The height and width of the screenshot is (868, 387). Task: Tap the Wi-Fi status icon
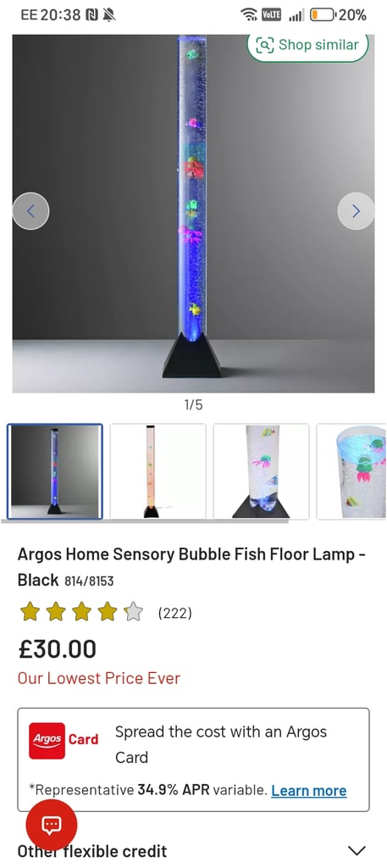[x=250, y=15]
